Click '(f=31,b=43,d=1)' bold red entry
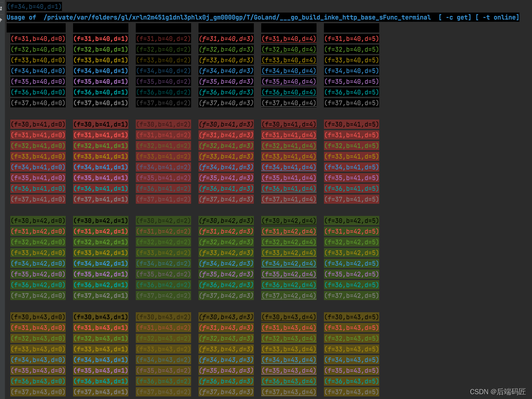This screenshot has height=399, width=532. coord(101,328)
